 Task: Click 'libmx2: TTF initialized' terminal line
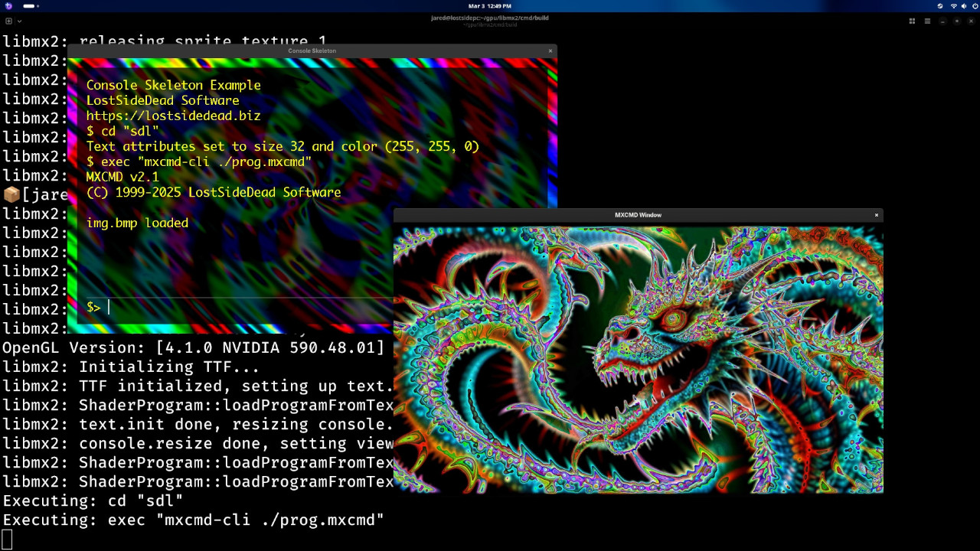198,386
